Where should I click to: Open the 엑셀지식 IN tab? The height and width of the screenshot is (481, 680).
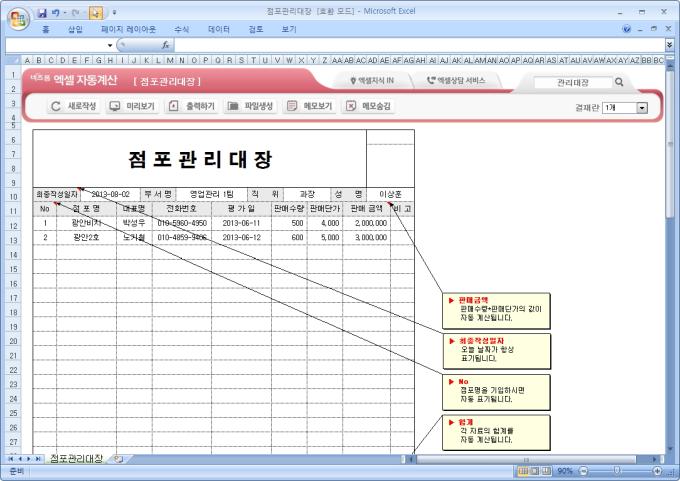click(x=372, y=81)
